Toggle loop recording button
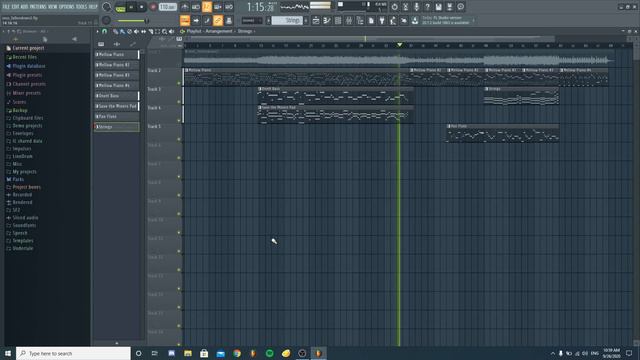This screenshot has width=640, height=360. tap(229, 7)
